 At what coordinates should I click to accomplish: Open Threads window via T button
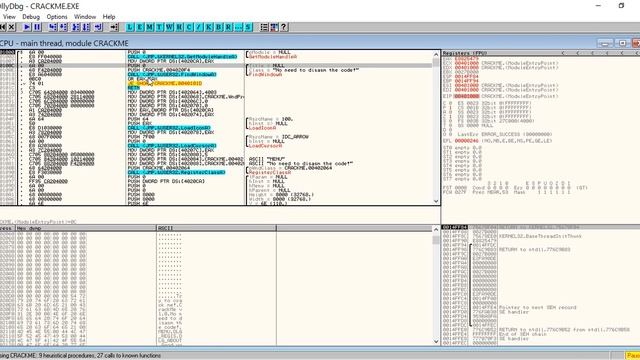pos(159,27)
